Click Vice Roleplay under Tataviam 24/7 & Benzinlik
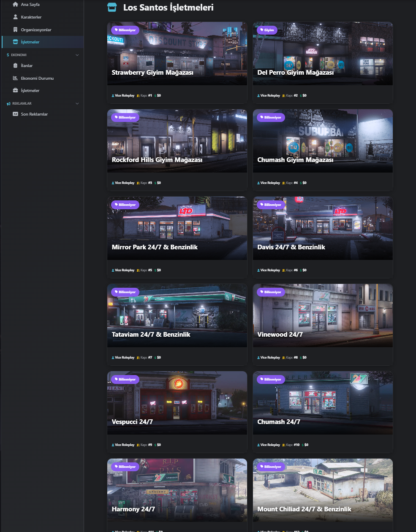This screenshot has height=532, width=416. 125,358
